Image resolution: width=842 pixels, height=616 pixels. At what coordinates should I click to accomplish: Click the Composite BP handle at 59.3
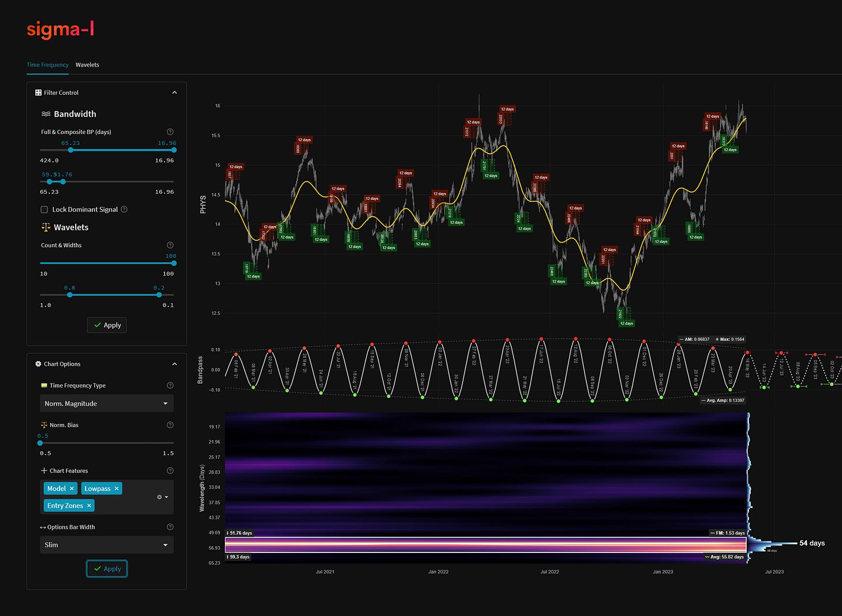49,181
